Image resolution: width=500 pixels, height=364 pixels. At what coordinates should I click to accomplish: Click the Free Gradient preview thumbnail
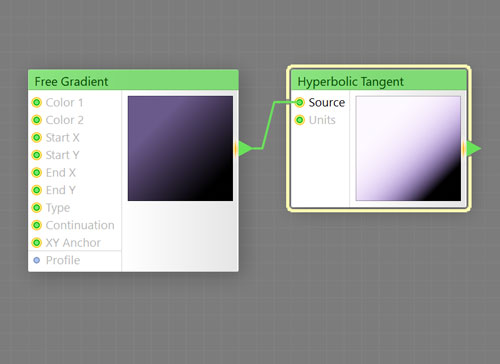click(180, 148)
